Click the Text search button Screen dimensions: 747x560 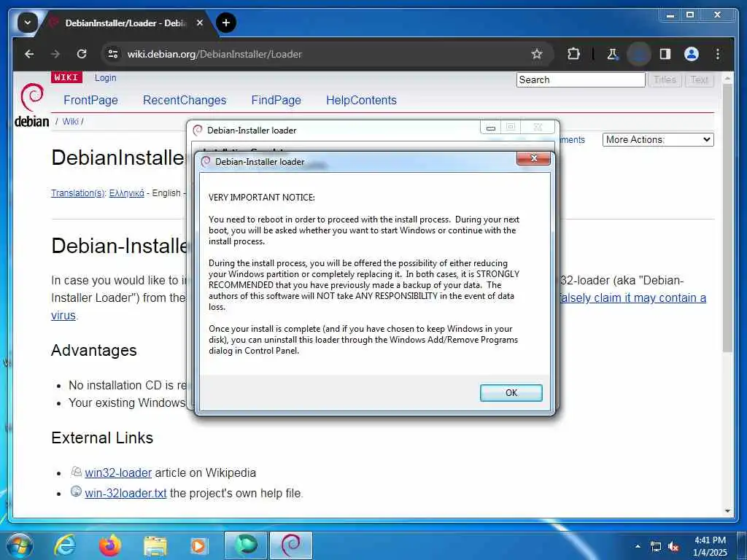coord(700,79)
